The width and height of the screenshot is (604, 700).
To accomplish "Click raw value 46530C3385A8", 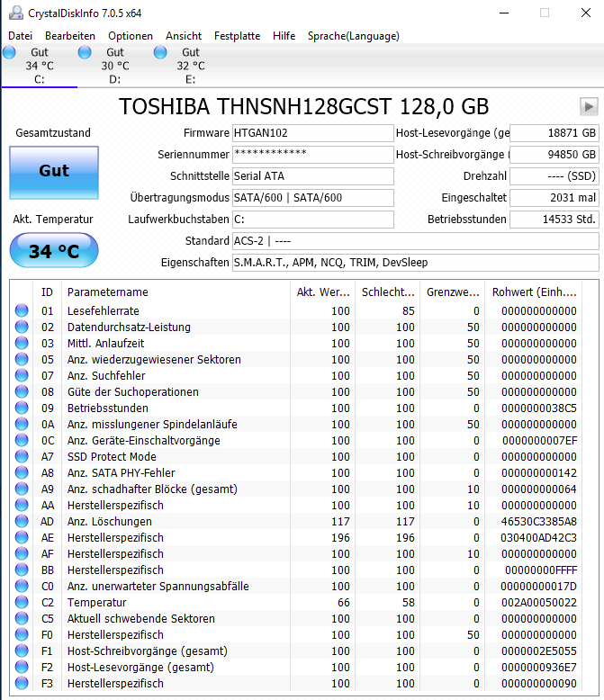I will pos(539,522).
